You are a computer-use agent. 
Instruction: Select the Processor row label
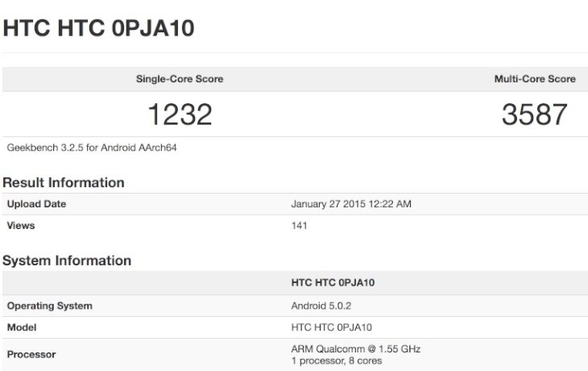tap(31, 355)
